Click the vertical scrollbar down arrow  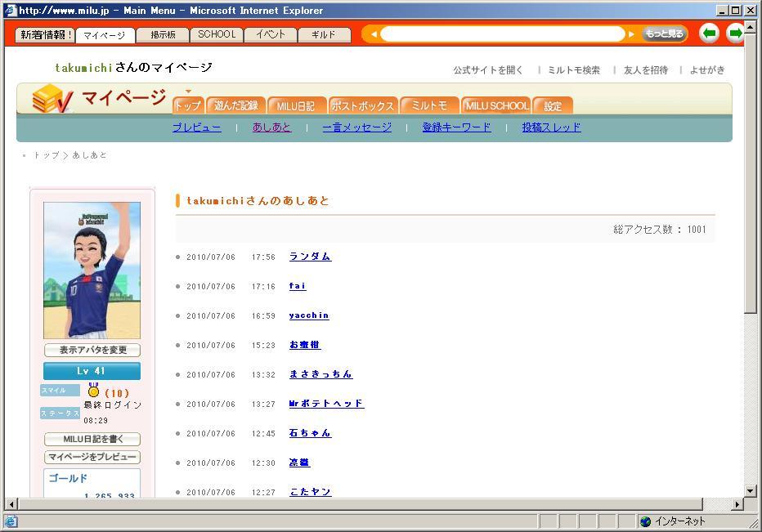tap(751, 490)
